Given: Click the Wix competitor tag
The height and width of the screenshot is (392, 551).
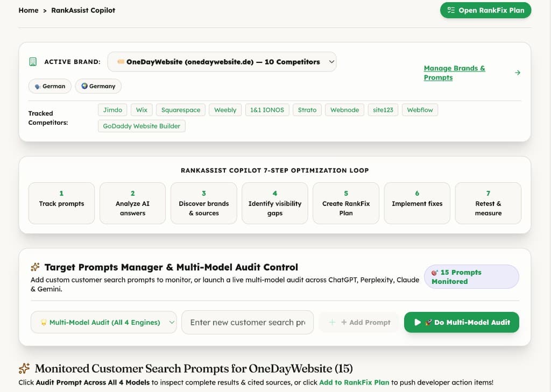Looking at the screenshot, I should click(x=142, y=110).
